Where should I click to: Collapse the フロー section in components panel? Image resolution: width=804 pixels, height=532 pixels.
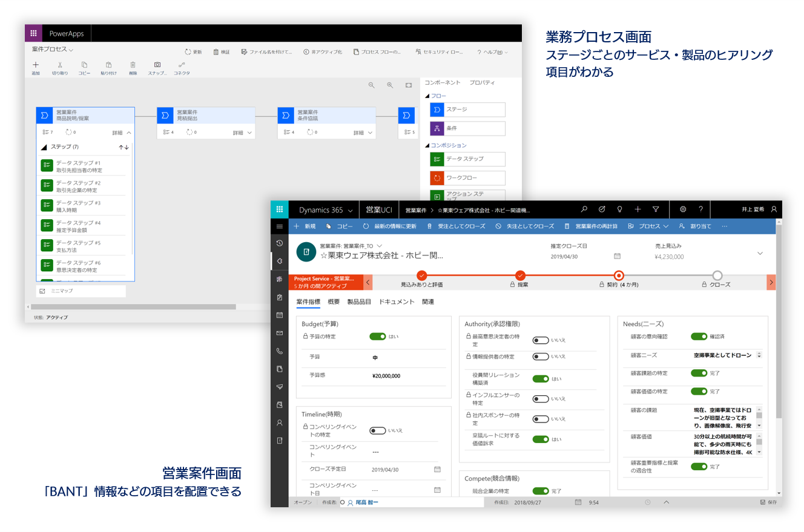pyautogui.click(x=427, y=96)
